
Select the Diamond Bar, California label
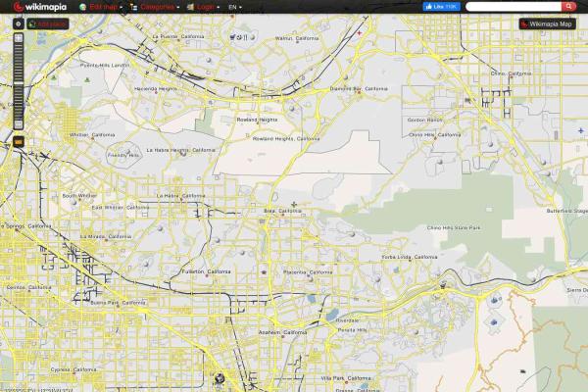pyautogui.click(x=359, y=89)
